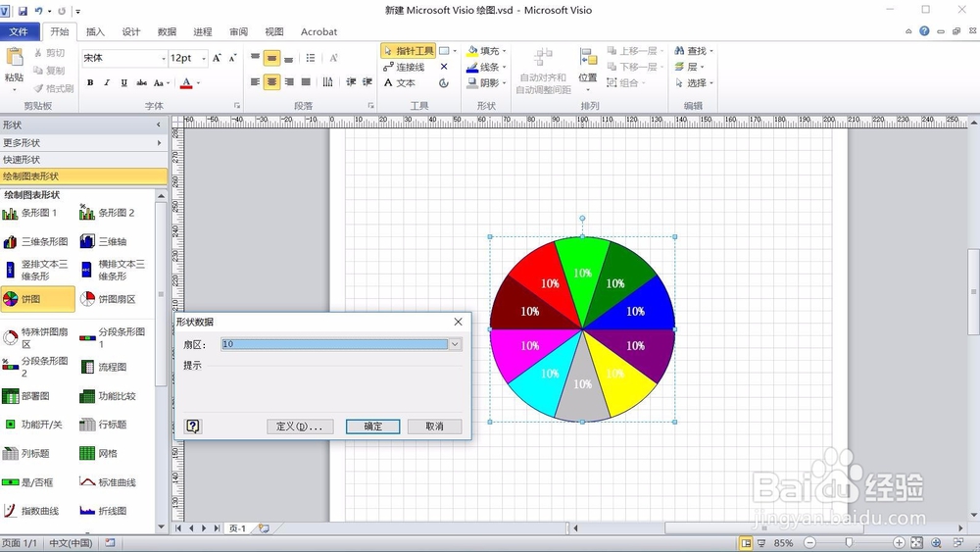Image resolution: width=980 pixels, height=552 pixels.
Task: Select the 折线图 line graph shape
Action: pyautogui.click(x=103, y=511)
